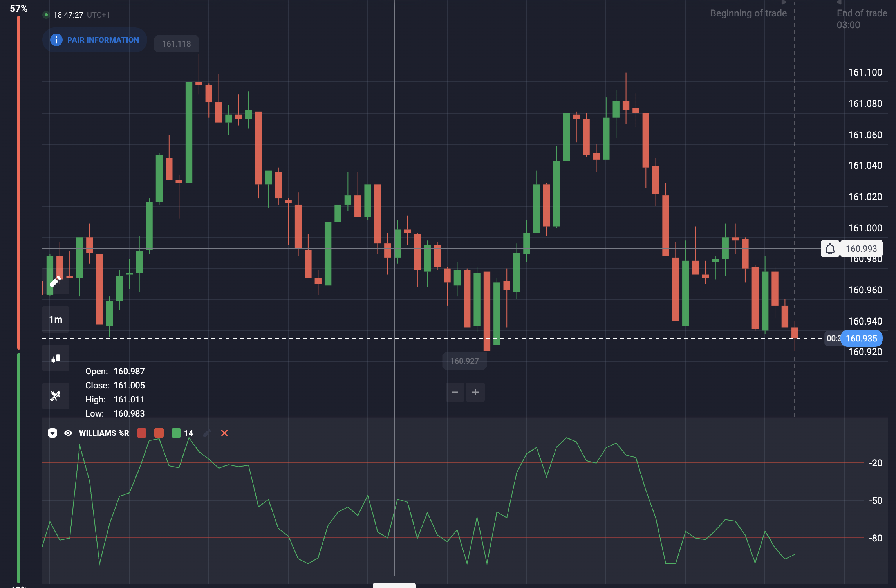Zoom in the chart with plus button

[x=475, y=392]
